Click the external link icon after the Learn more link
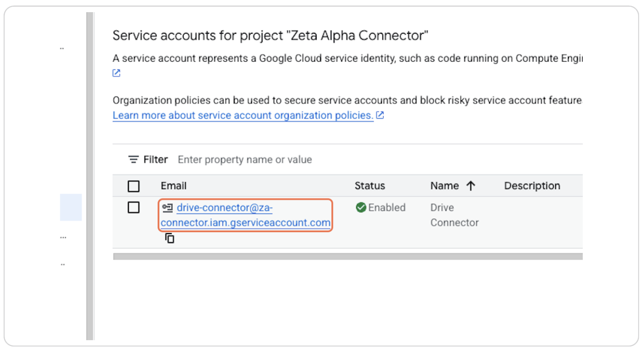 (x=380, y=115)
